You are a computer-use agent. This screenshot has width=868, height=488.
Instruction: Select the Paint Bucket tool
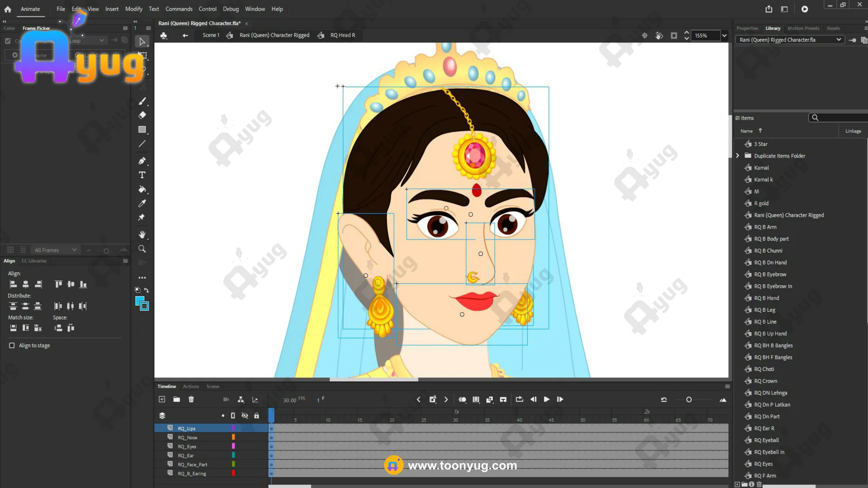click(142, 189)
